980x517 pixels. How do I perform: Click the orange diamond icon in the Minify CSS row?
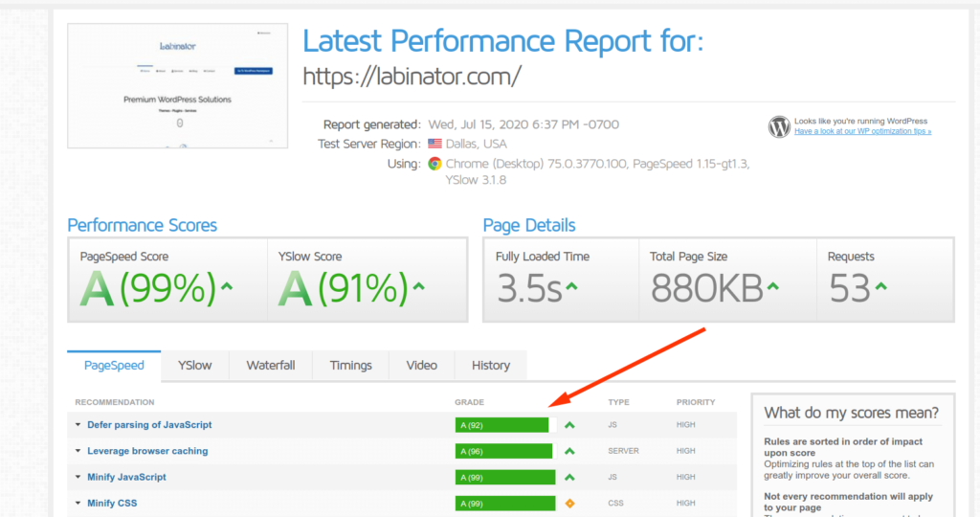point(569,504)
